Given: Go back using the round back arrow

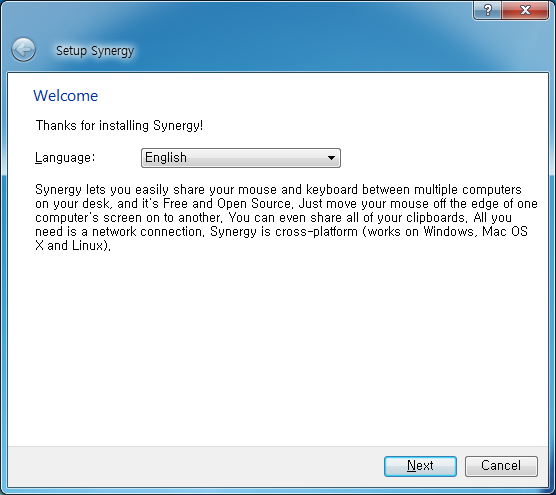Looking at the screenshot, I should coord(23,50).
